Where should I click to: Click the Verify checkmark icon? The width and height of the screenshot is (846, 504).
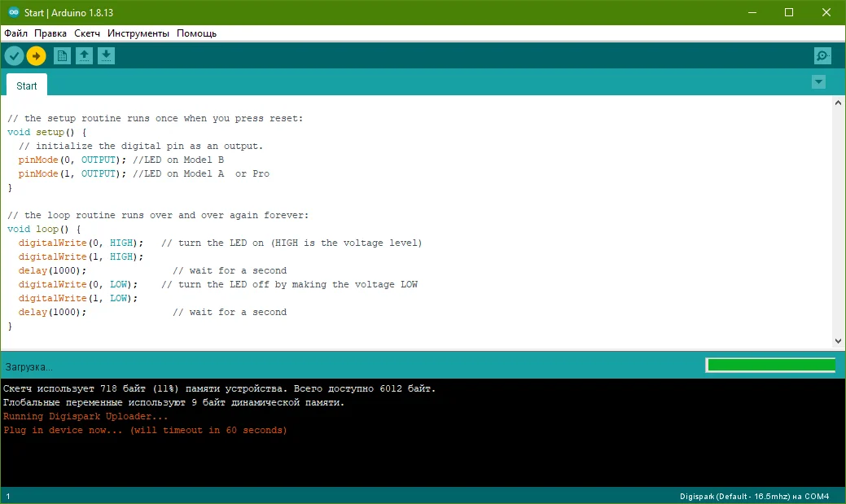click(x=14, y=55)
